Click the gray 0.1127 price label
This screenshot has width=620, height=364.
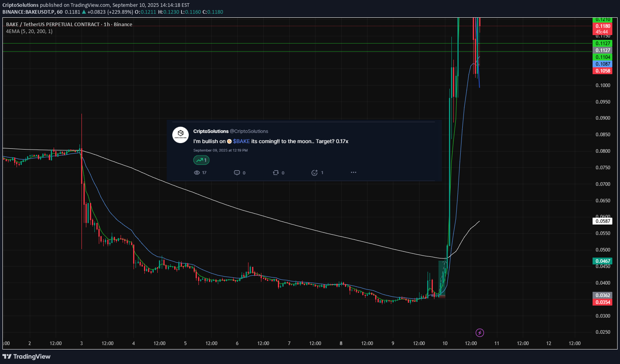click(x=603, y=50)
